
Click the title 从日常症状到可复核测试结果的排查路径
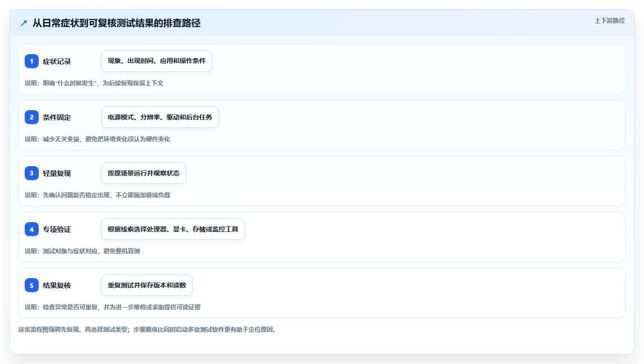pos(117,23)
